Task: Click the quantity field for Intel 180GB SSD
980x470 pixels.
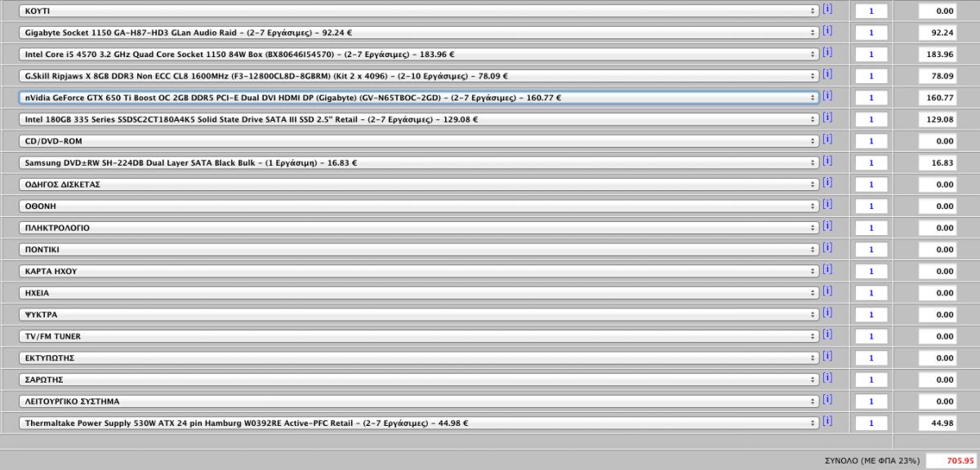Action: [871, 119]
